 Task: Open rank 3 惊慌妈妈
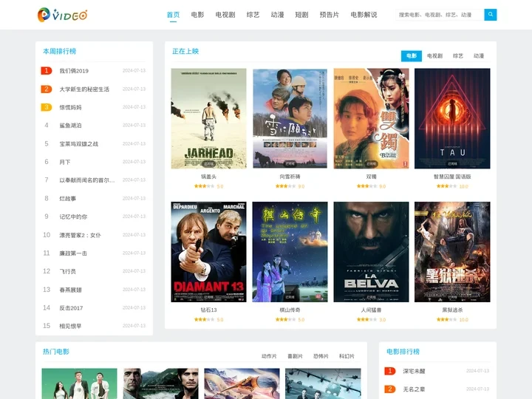[x=70, y=107]
